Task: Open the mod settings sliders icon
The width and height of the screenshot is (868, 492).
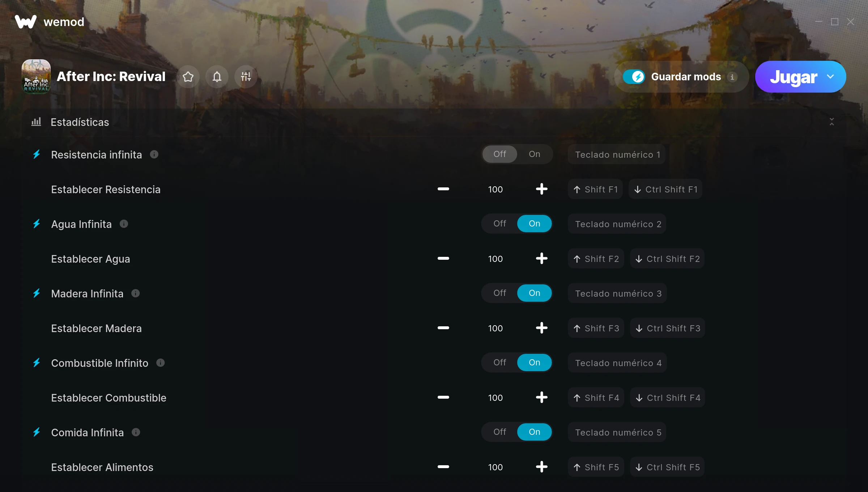Action: (x=246, y=77)
